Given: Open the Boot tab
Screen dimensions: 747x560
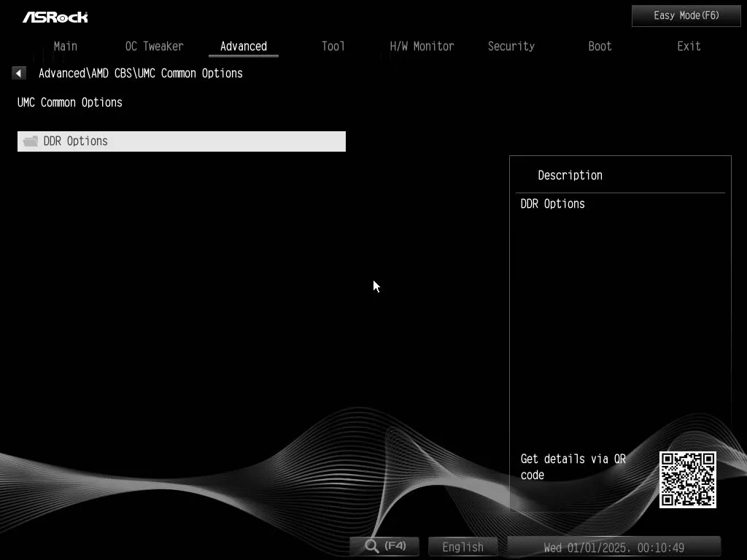Looking at the screenshot, I should tap(600, 46).
